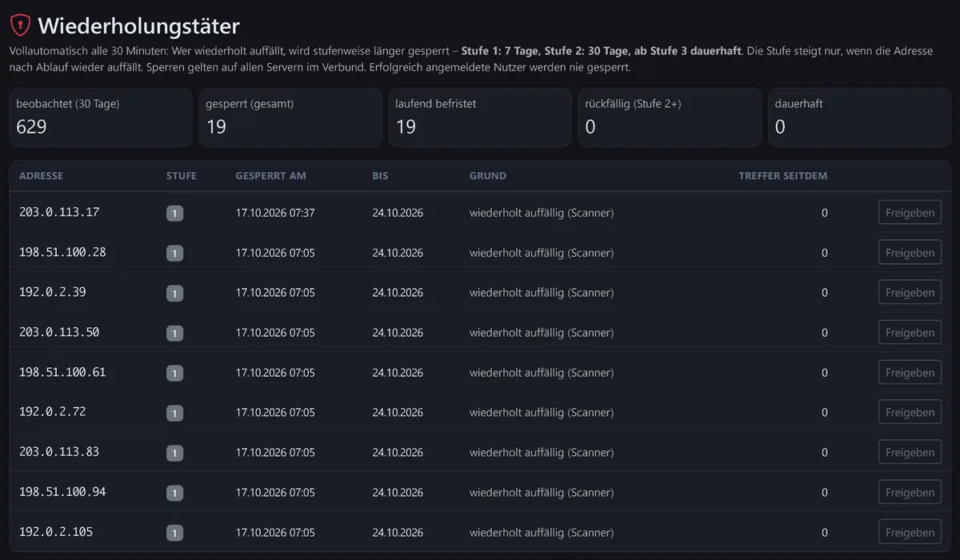The image size is (960, 560).
Task: Select address 198.51.100.28 in the table
Action: [x=62, y=252]
